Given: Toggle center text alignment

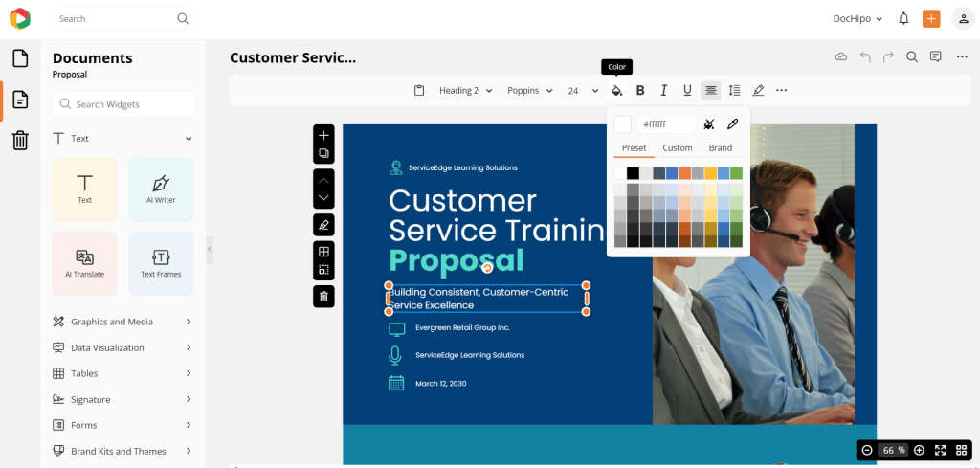Looking at the screenshot, I should (711, 91).
